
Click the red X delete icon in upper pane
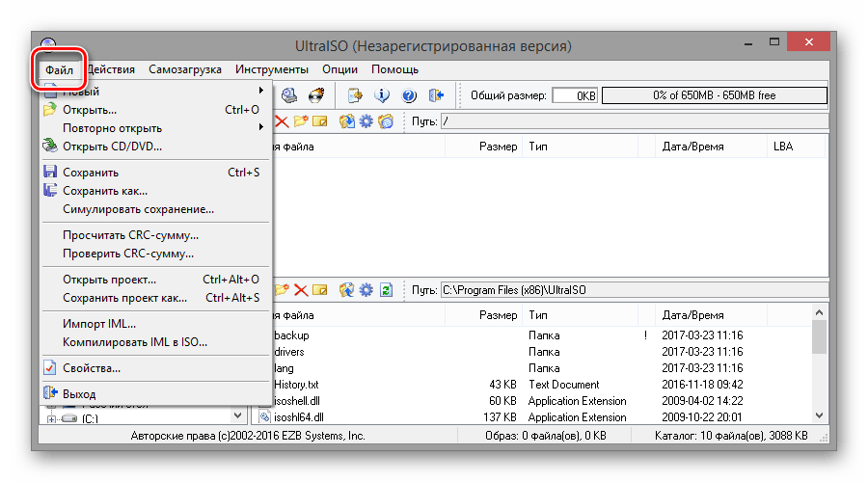pyautogui.click(x=282, y=121)
